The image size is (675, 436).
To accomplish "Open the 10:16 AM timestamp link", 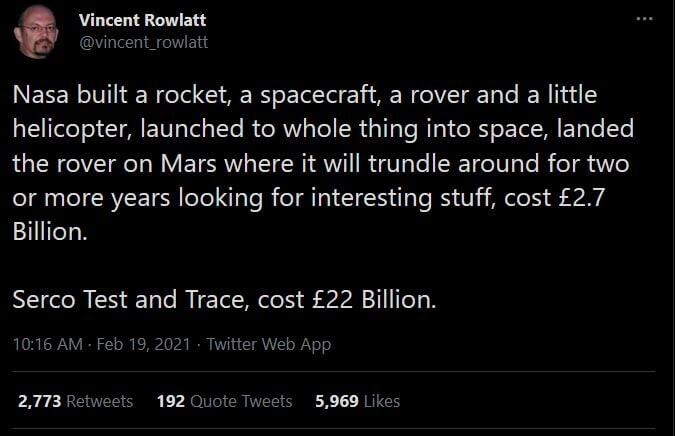I will [x=48, y=344].
